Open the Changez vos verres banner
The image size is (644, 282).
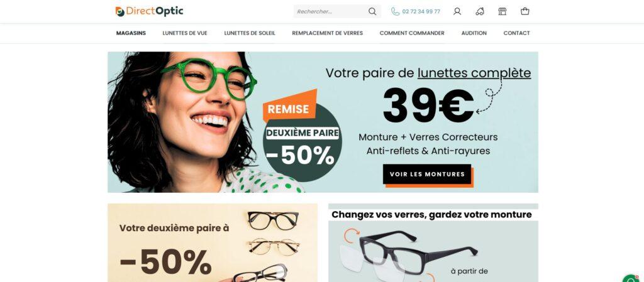click(x=433, y=242)
